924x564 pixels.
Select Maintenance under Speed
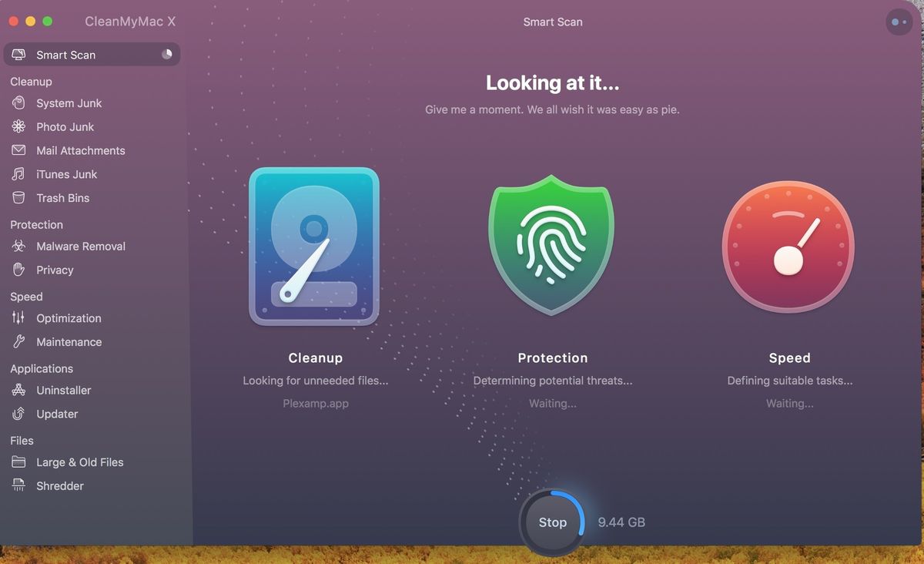pos(20,341)
